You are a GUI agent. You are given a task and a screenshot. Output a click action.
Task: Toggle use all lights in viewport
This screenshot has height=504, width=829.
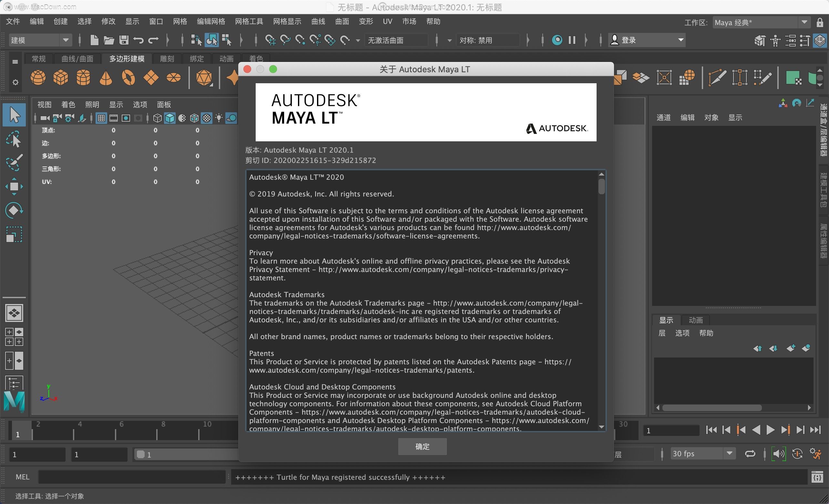pos(219,118)
